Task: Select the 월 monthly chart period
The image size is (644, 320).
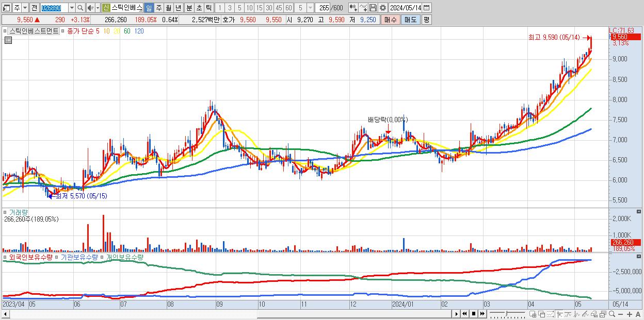Action: [x=168, y=8]
